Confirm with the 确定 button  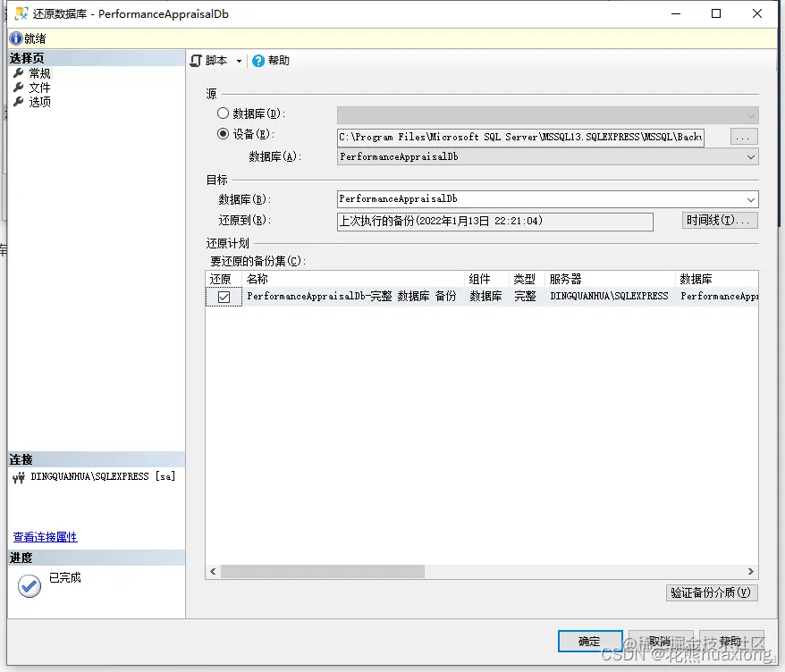590,641
